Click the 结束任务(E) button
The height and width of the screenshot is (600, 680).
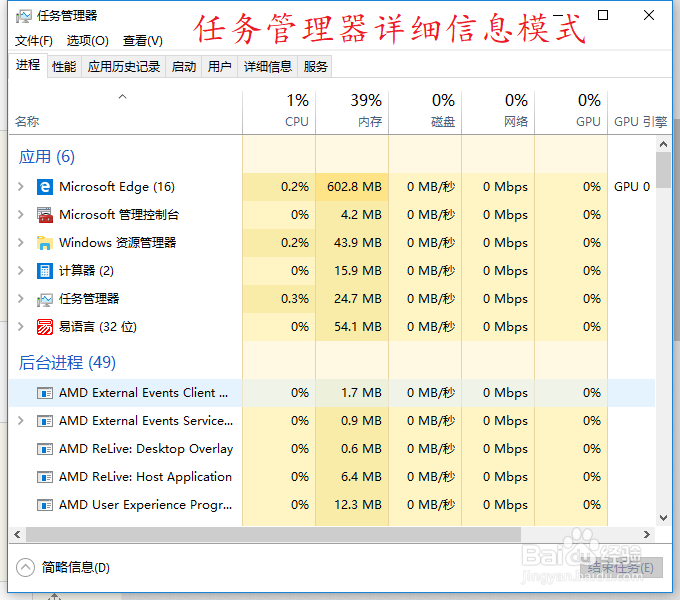(621, 568)
